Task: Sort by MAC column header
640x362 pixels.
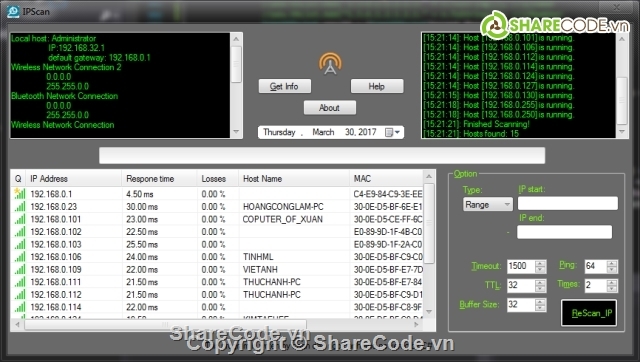Action: 387,179
